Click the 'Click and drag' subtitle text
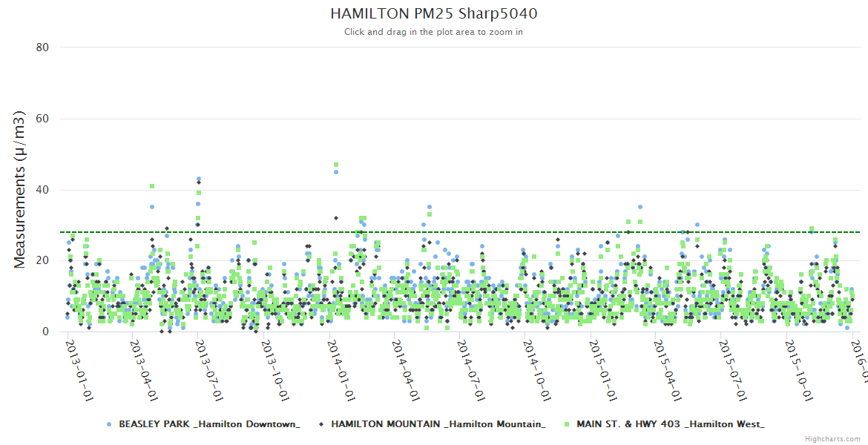The image size is (868, 445). (434, 32)
